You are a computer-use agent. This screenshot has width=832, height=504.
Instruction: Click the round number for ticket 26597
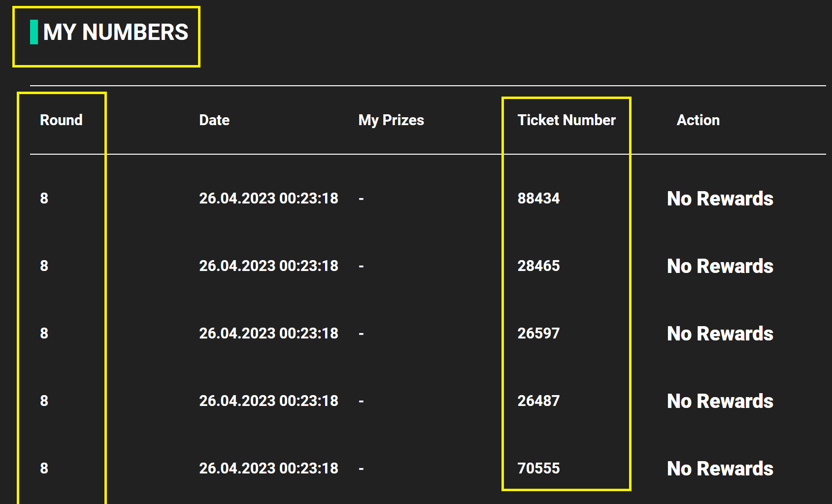click(44, 334)
